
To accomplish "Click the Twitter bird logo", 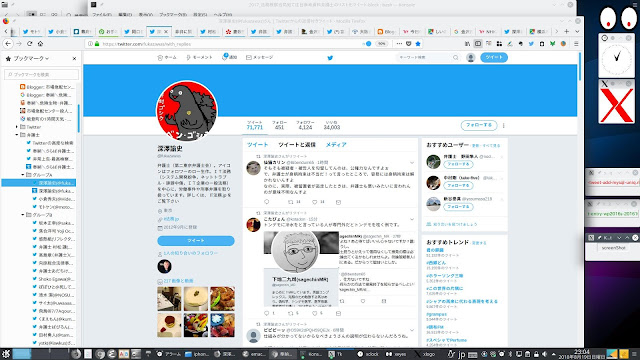I will click(330, 58).
